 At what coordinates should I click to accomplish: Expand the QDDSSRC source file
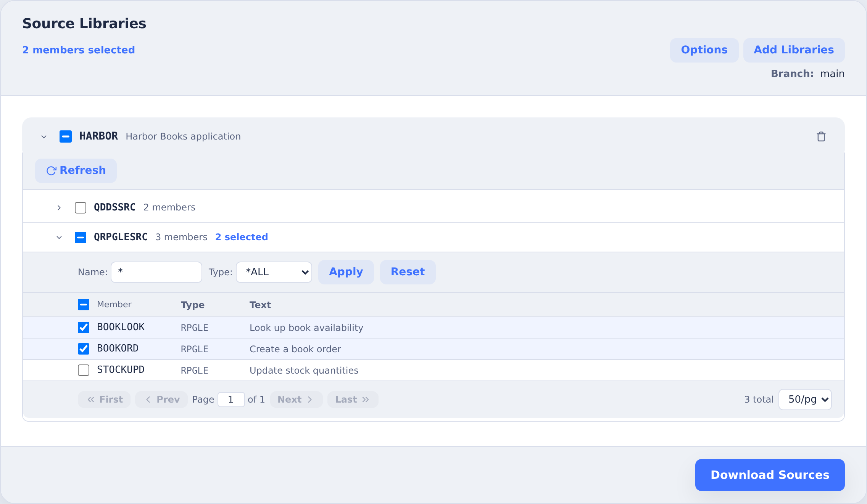[59, 208]
